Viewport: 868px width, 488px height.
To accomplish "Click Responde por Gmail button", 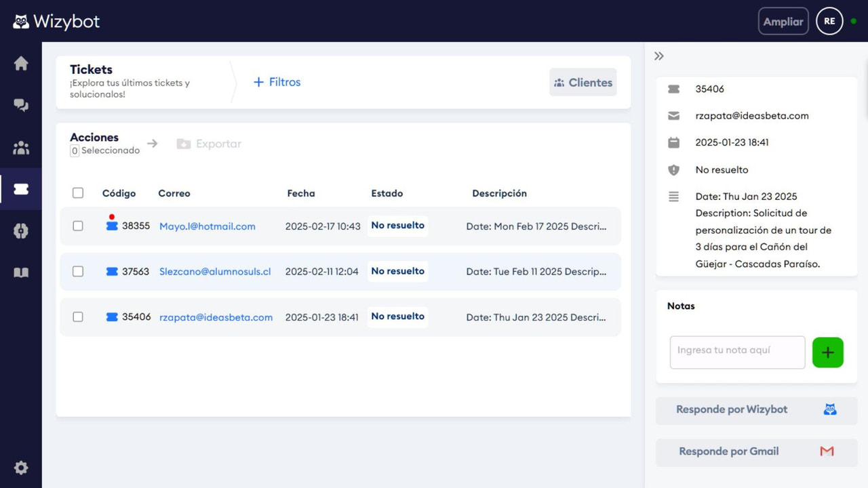I will 756,452.
